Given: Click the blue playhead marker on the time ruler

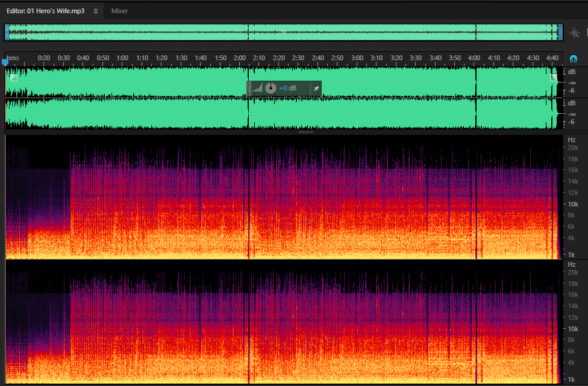Looking at the screenshot, I should click(5, 62).
